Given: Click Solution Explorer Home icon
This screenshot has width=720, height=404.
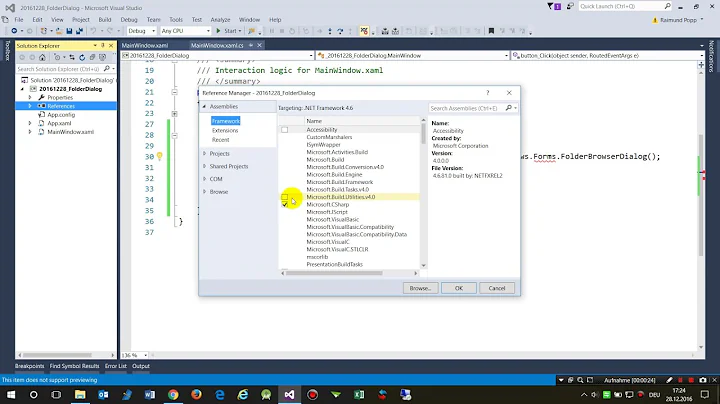Looking at the screenshot, I should pyautogui.click(x=42, y=57).
